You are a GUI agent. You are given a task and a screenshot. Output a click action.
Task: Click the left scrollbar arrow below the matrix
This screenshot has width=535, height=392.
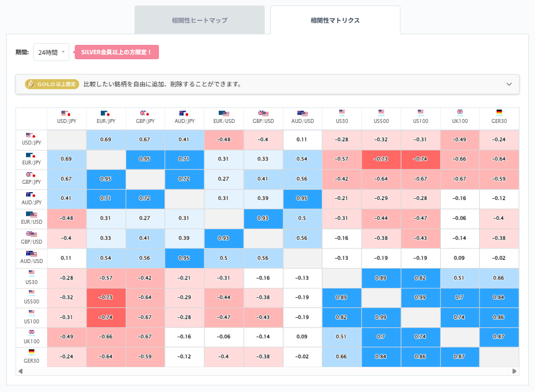coord(21,370)
